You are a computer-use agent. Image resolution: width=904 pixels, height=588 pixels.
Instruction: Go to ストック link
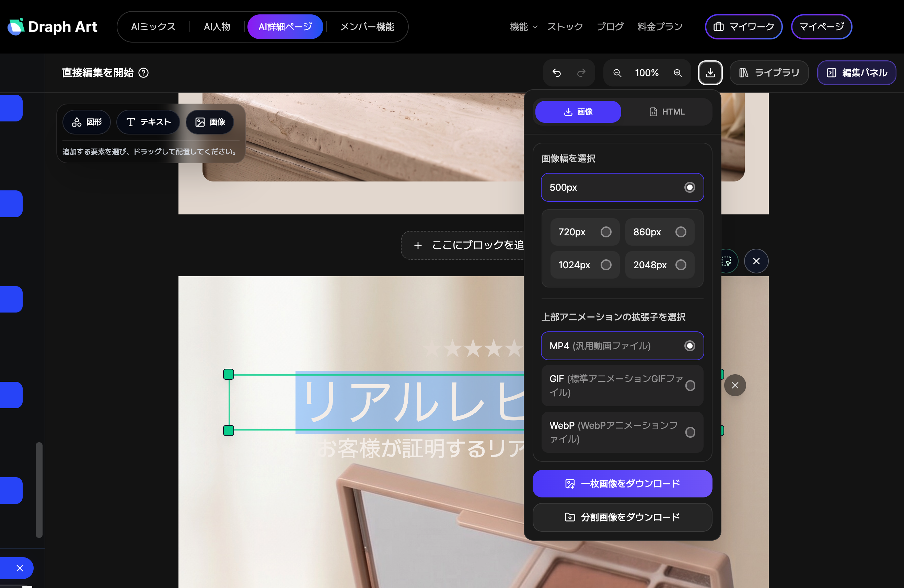tap(565, 26)
